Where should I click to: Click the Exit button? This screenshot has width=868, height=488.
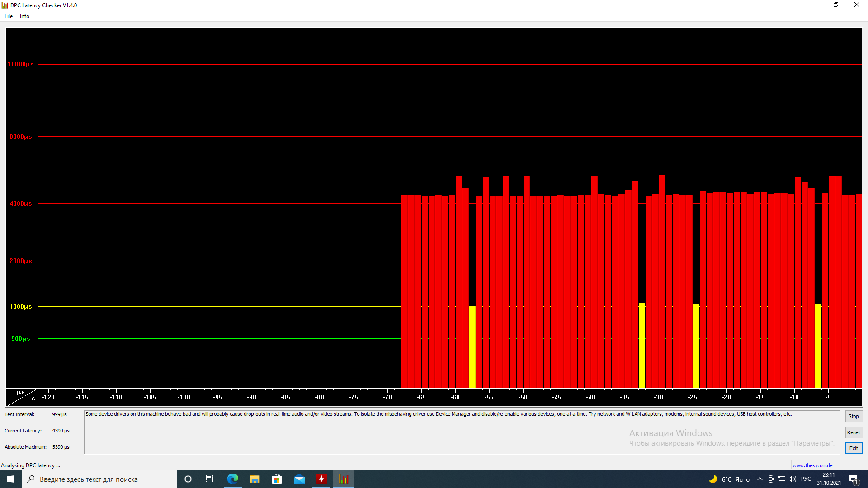853,448
